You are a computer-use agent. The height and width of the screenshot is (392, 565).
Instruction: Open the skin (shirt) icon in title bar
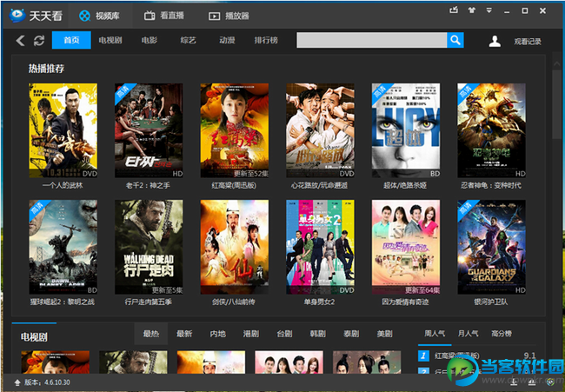tap(472, 10)
